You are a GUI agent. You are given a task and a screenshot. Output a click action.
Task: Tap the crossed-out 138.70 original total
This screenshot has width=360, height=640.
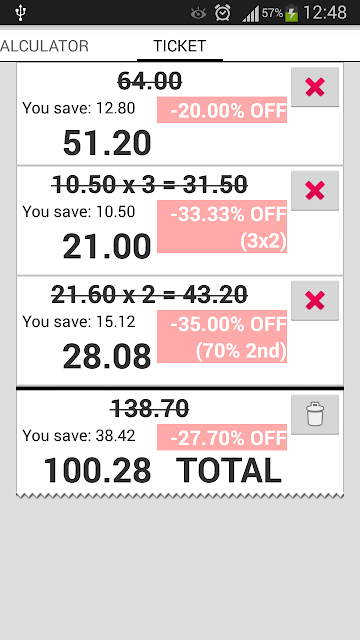(x=149, y=408)
